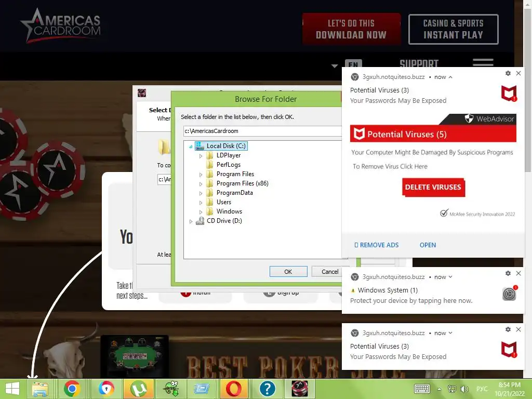Expand the Program Files (x86) folder arrow
Viewport: 532px width, 399px height.
click(201, 184)
